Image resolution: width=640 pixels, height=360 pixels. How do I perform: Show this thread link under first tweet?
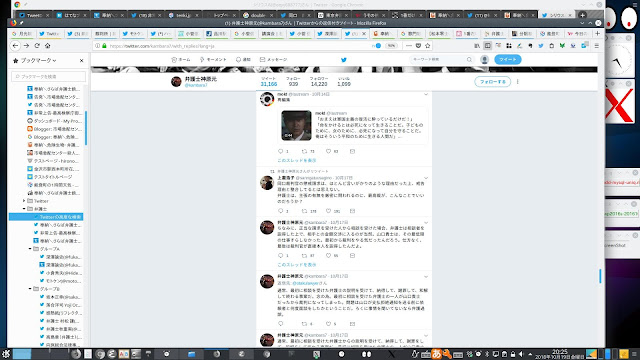pyautogui.click(x=297, y=160)
